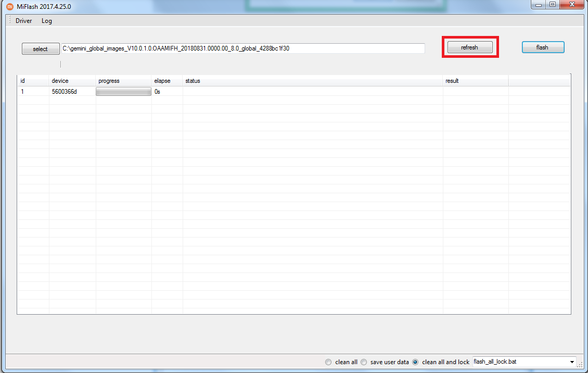Click the device 5600366d cell
This screenshot has width=588, height=373.
pos(72,92)
